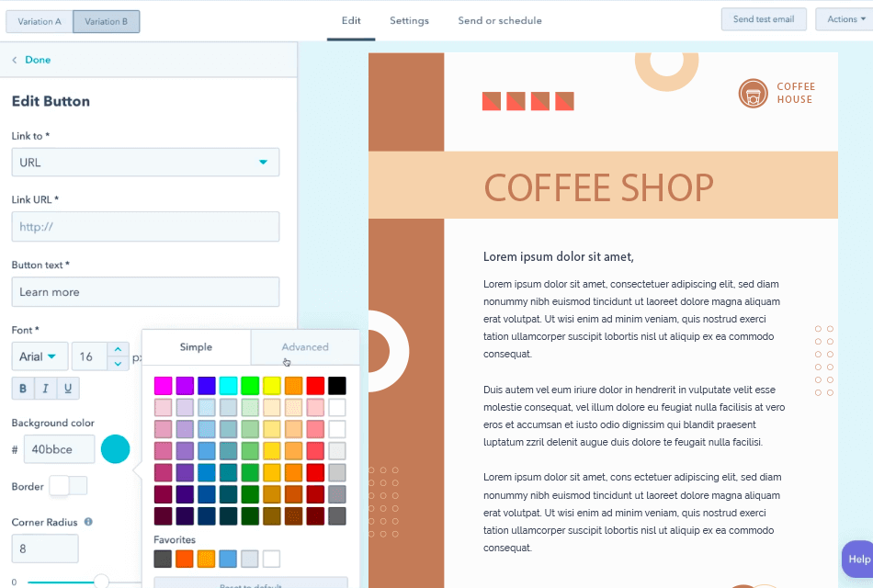Decrease font size with the down arrow
Image resolution: width=873 pixels, height=588 pixels.
tap(118, 364)
